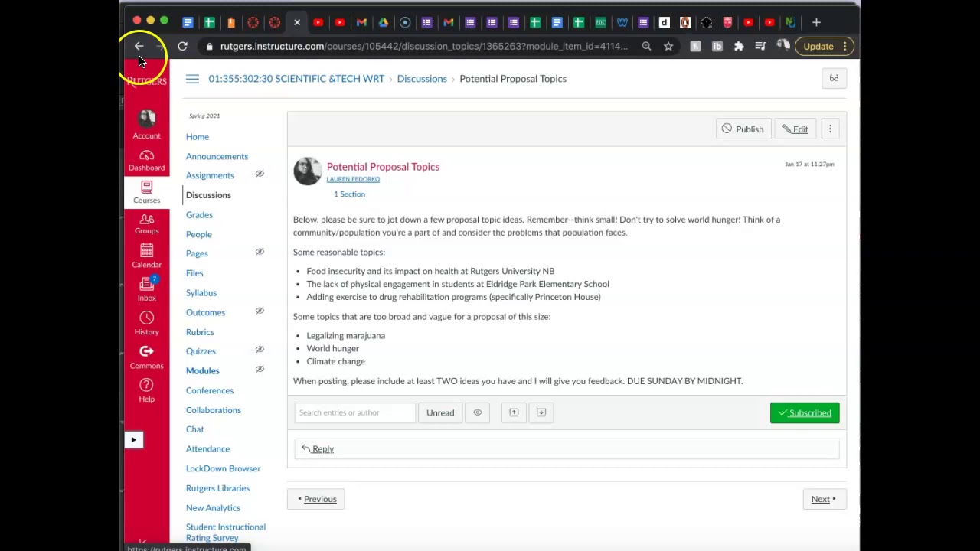The width and height of the screenshot is (980, 551).
Task: Toggle visibility eye next to Outcomes
Action: coord(260,311)
